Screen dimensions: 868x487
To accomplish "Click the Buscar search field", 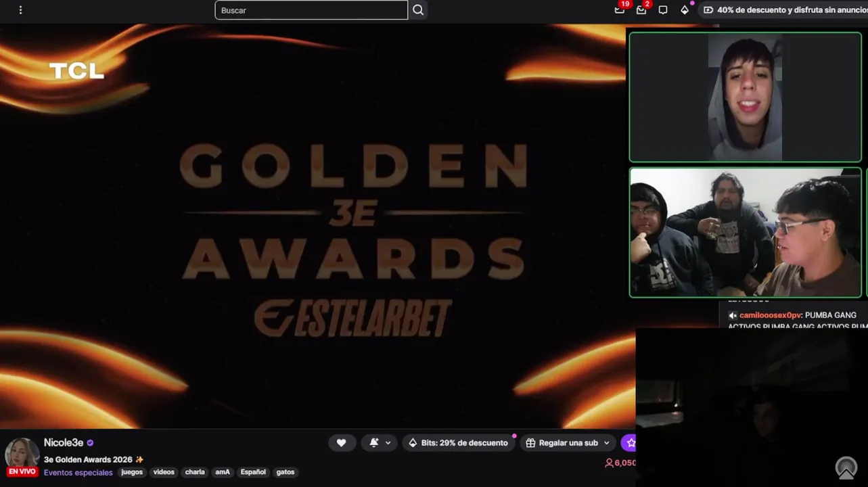I will [311, 10].
